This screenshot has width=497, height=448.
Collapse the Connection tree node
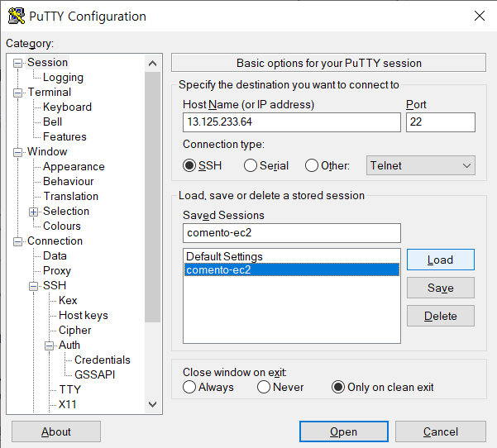pos(17,241)
